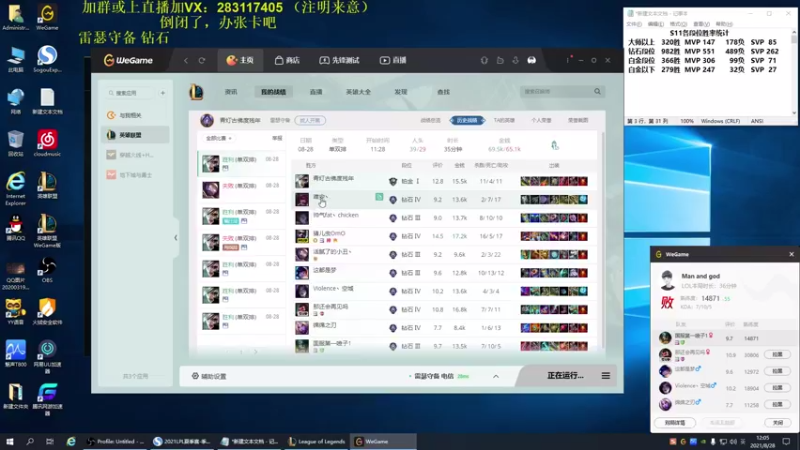Image resolution: width=800 pixels, height=450 pixels.
Task: Open 格式 menu in Notepad window
Action: pyautogui.click(x=678, y=24)
